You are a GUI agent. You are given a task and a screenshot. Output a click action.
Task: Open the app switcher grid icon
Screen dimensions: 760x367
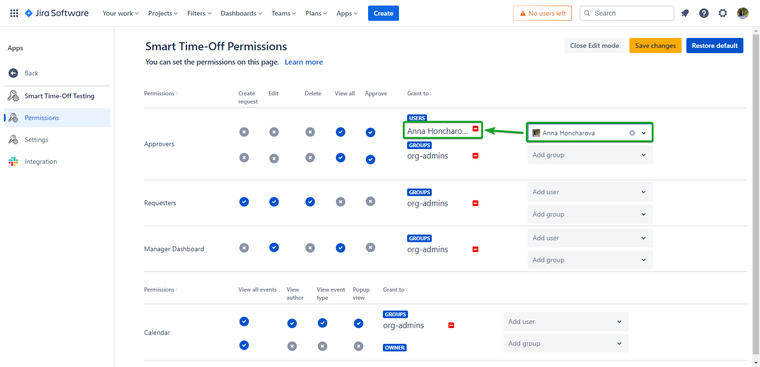[x=14, y=13]
